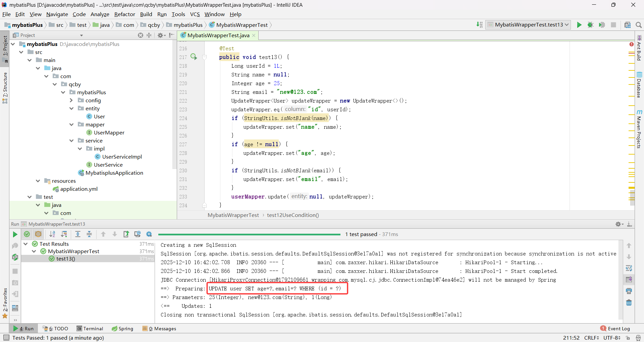This screenshot has width=644, height=342.
Task: Collapse all in Project panel toolbar
Action: pos(149,35)
